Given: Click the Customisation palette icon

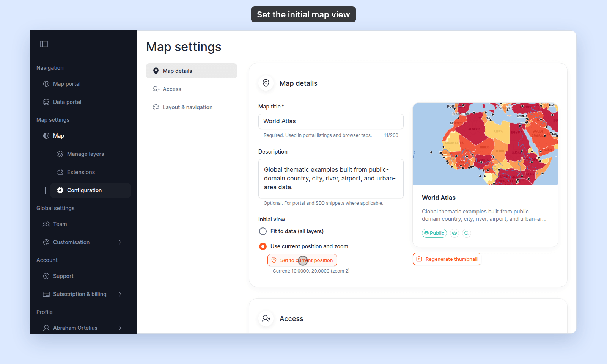Looking at the screenshot, I should tap(46, 242).
